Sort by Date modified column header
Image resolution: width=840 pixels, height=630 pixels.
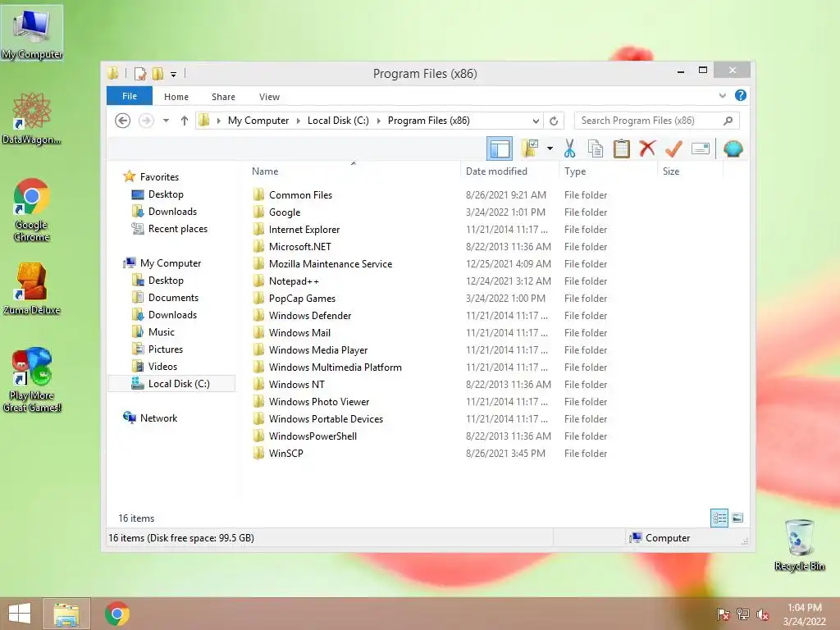pyautogui.click(x=509, y=171)
